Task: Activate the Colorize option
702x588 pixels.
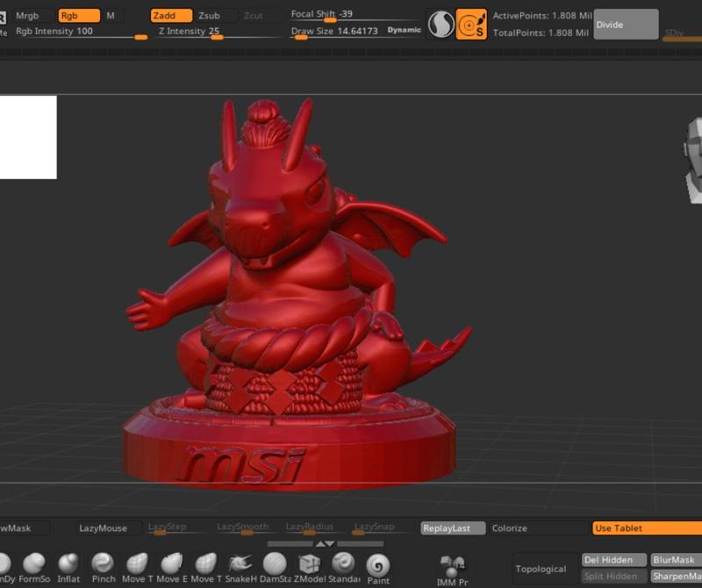Action: click(510, 528)
